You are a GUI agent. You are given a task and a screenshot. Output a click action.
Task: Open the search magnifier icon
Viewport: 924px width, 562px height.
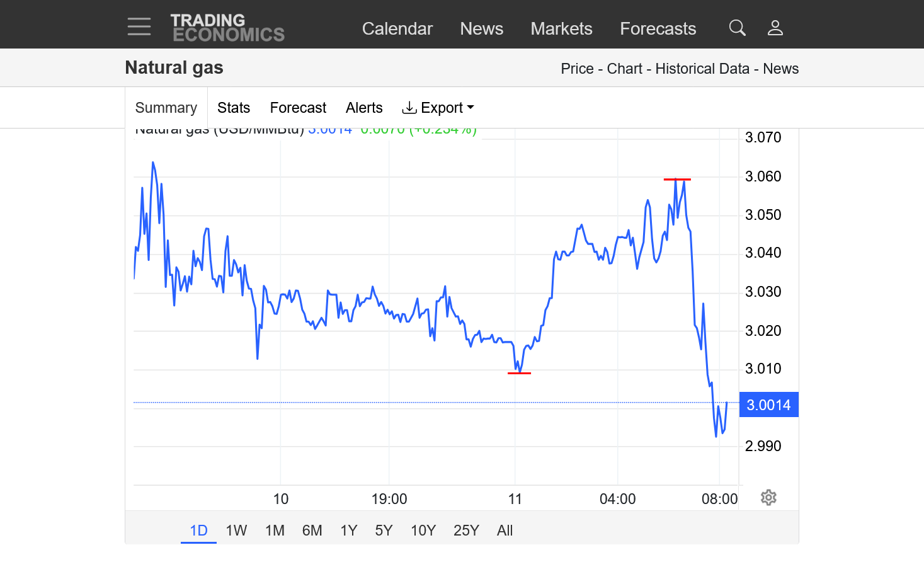coord(737,28)
